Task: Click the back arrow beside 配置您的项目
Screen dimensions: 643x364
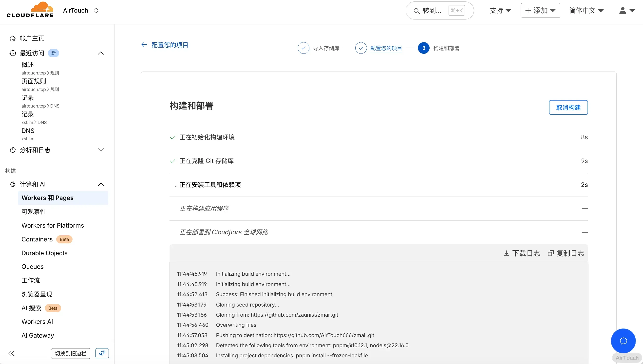Action: click(x=144, y=45)
